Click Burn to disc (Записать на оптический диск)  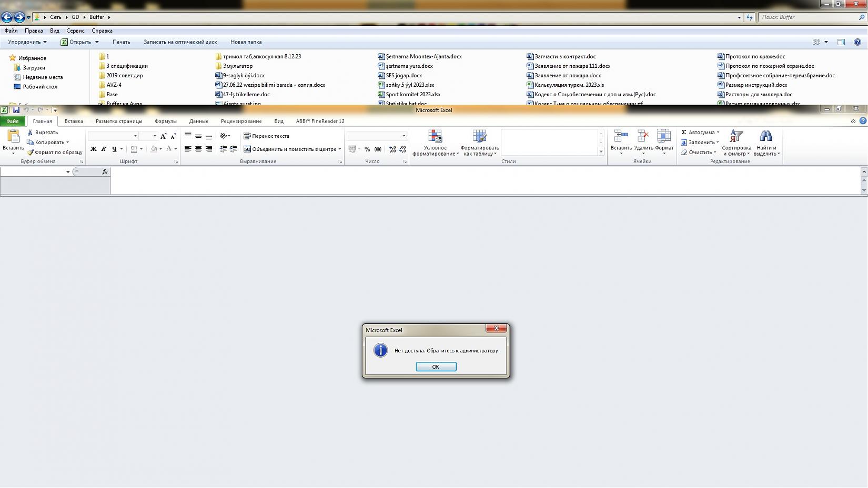click(180, 42)
